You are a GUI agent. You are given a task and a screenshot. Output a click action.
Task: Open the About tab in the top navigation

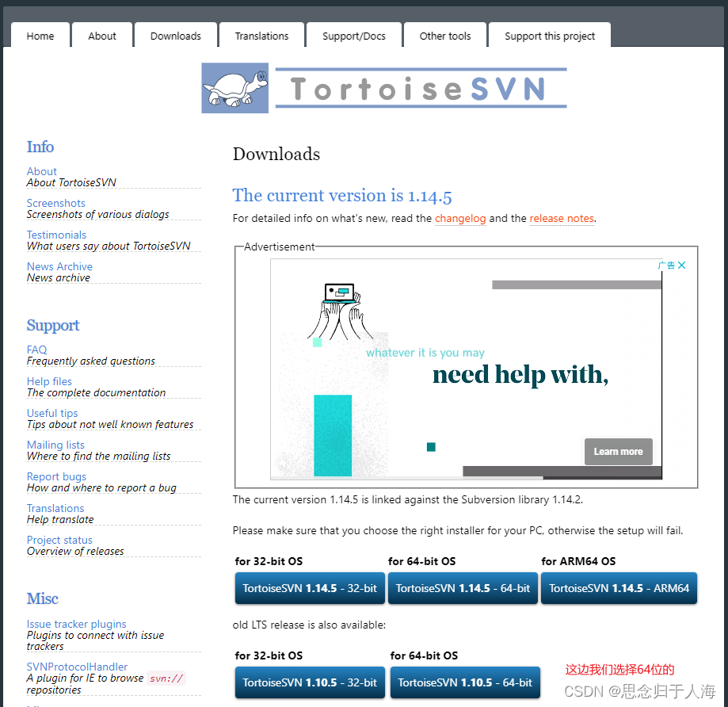coord(101,35)
